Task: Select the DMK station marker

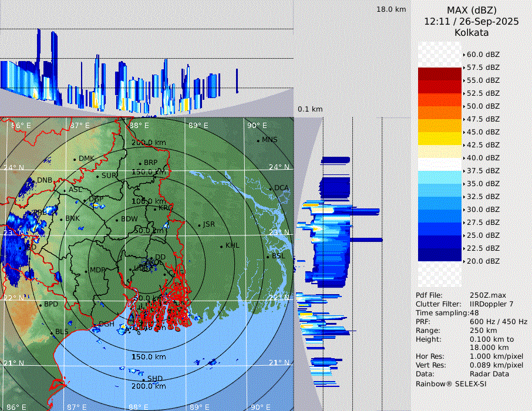Action: point(75,159)
